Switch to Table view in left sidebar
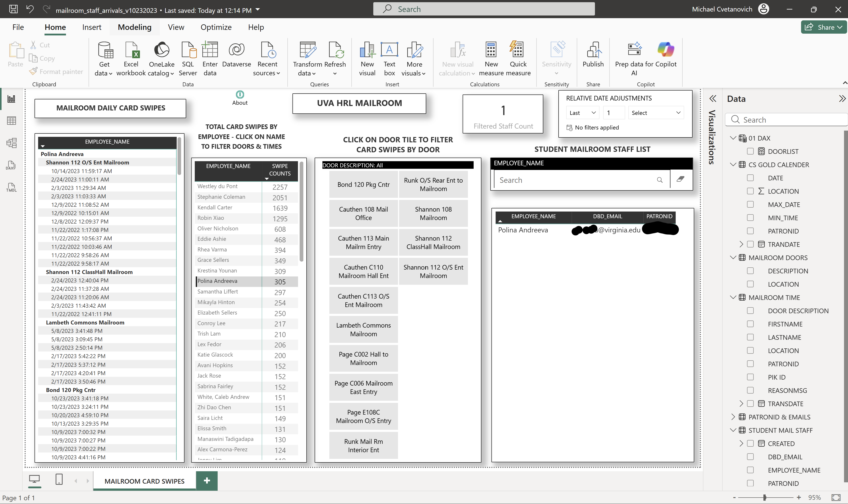The width and height of the screenshot is (848, 504). pos(12,121)
